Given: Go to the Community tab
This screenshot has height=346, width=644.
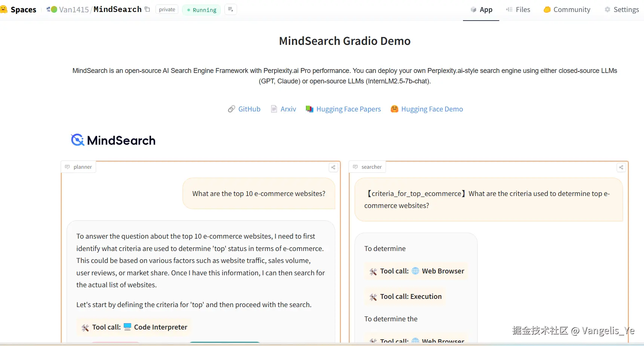Looking at the screenshot, I should click(x=567, y=10).
